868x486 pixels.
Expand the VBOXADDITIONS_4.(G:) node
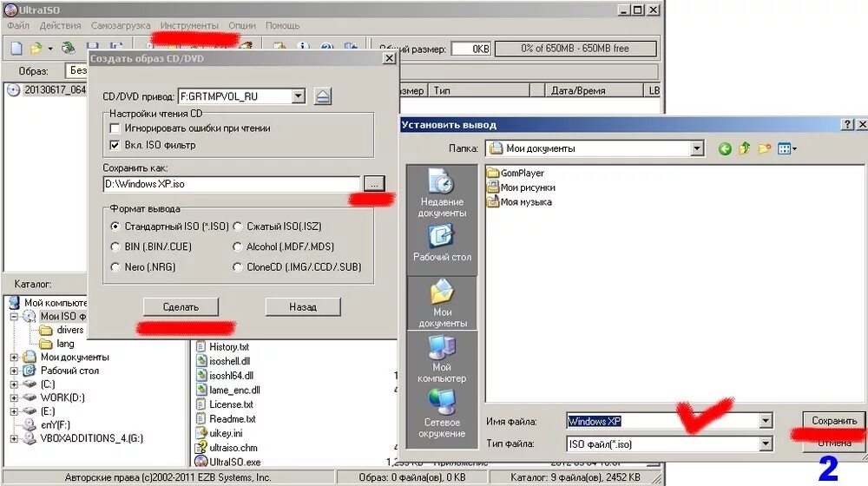tap(14, 438)
